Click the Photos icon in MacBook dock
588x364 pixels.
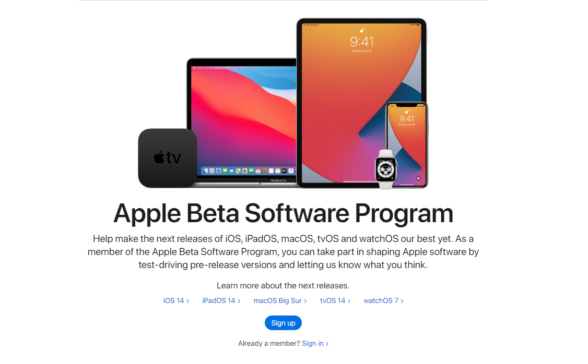pyautogui.click(x=245, y=171)
